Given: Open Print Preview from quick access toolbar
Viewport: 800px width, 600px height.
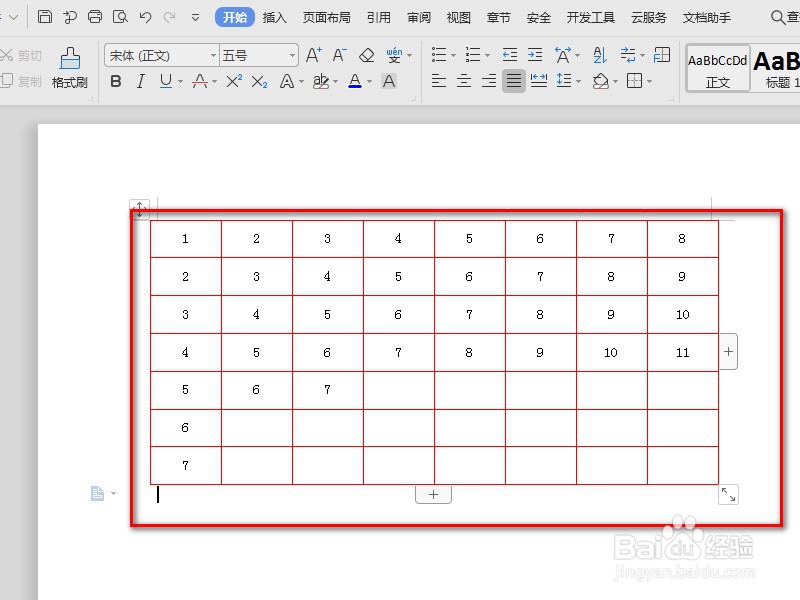Looking at the screenshot, I should tap(120, 17).
